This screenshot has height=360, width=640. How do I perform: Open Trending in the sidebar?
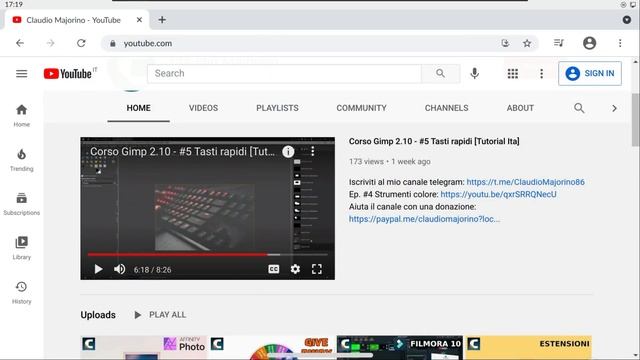[x=22, y=160]
